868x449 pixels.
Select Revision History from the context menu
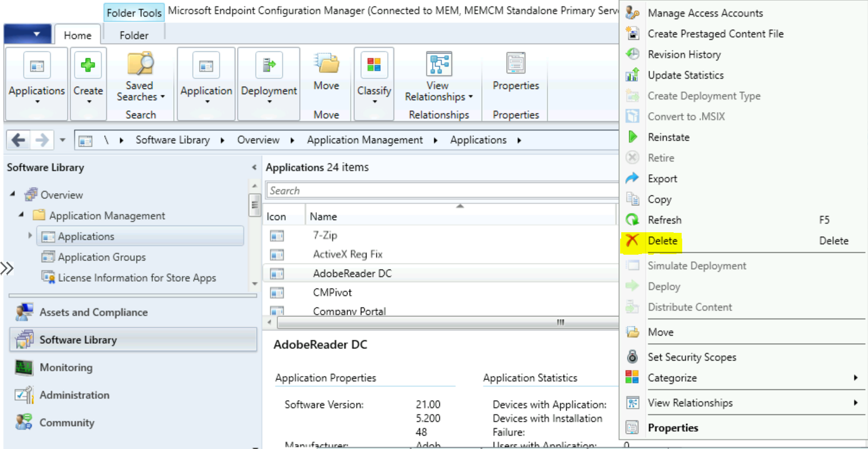click(x=684, y=54)
